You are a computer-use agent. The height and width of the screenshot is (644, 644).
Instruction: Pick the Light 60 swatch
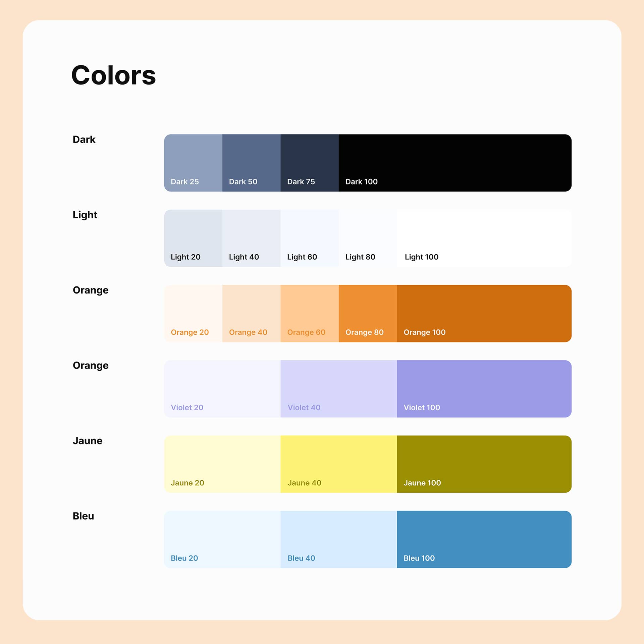(x=310, y=238)
